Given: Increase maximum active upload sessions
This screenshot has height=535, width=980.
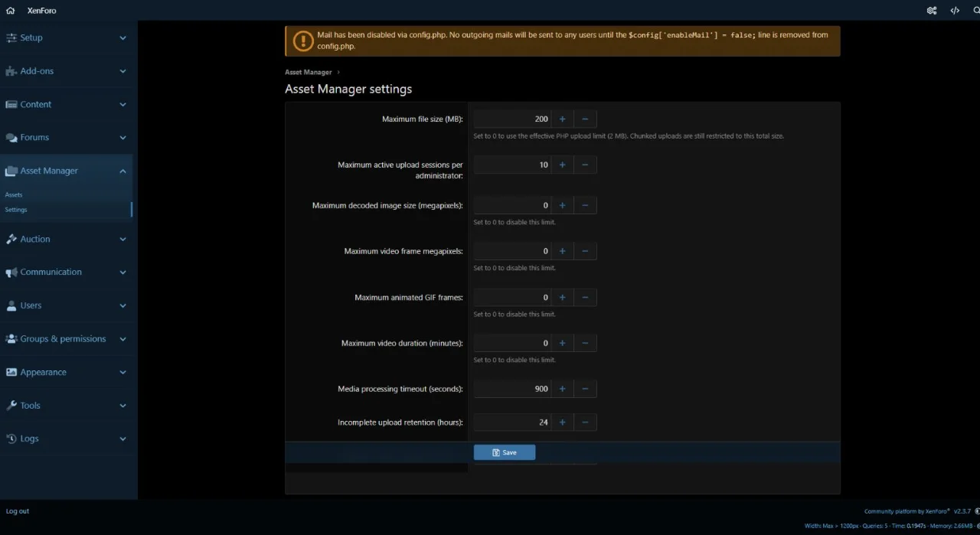Looking at the screenshot, I should click(x=562, y=165).
